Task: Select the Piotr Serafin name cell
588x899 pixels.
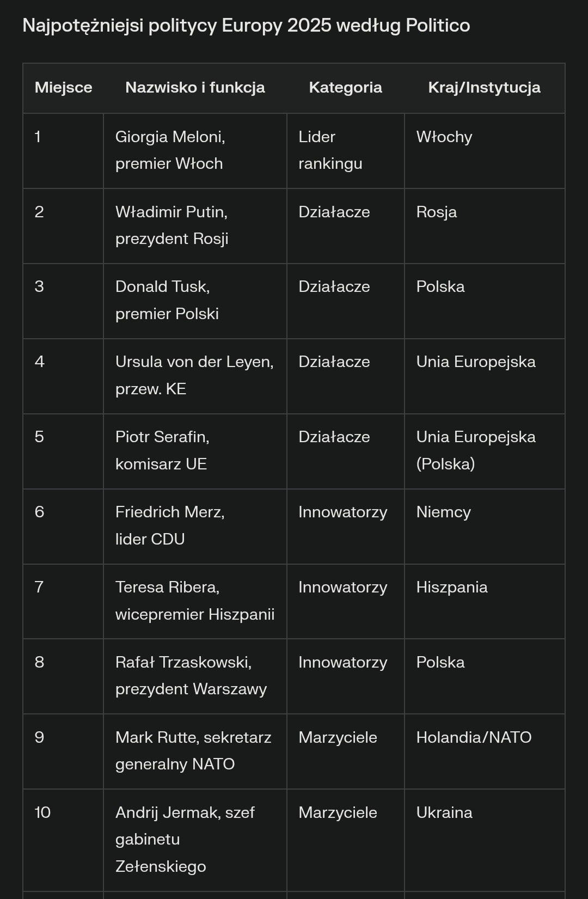Action: [162, 450]
